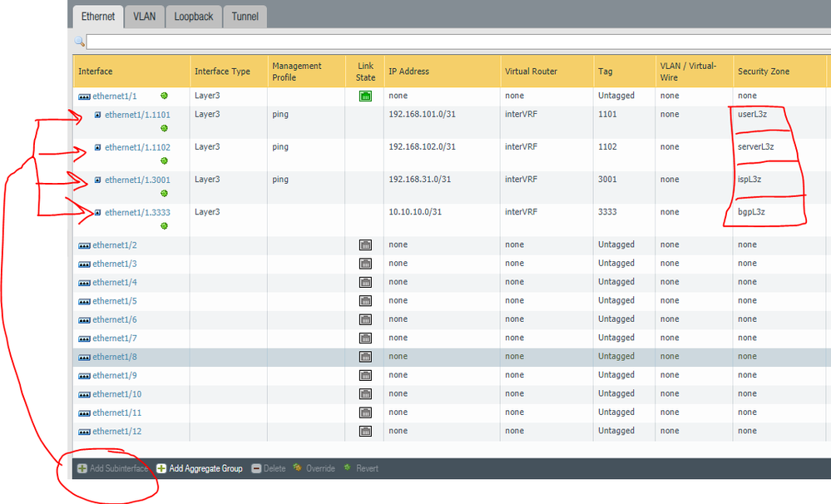Viewport: 831px width, 504px height.
Task: Click Add Aggregate Group button
Action: tap(200, 469)
